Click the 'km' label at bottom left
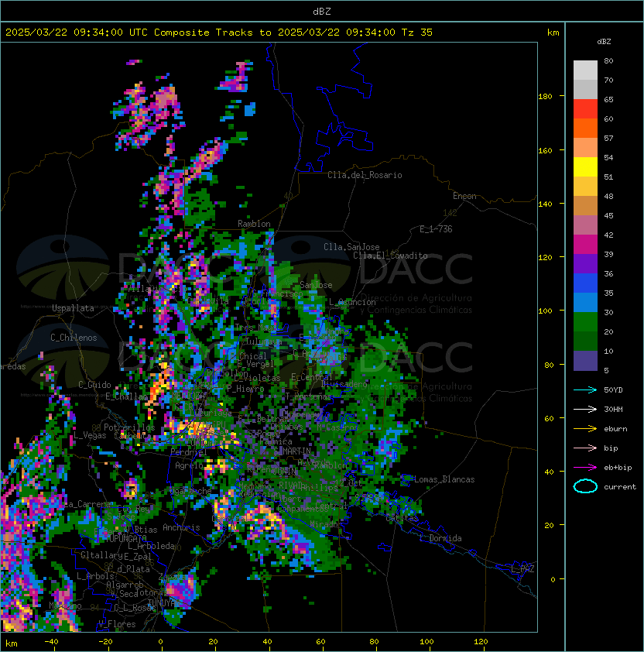Image resolution: width=644 pixels, height=652 pixels. [x=12, y=643]
